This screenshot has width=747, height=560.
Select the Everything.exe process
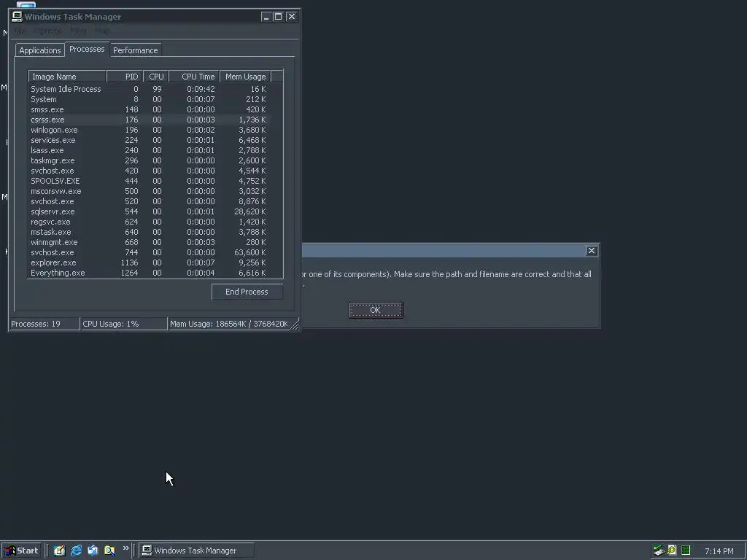tap(150, 273)
